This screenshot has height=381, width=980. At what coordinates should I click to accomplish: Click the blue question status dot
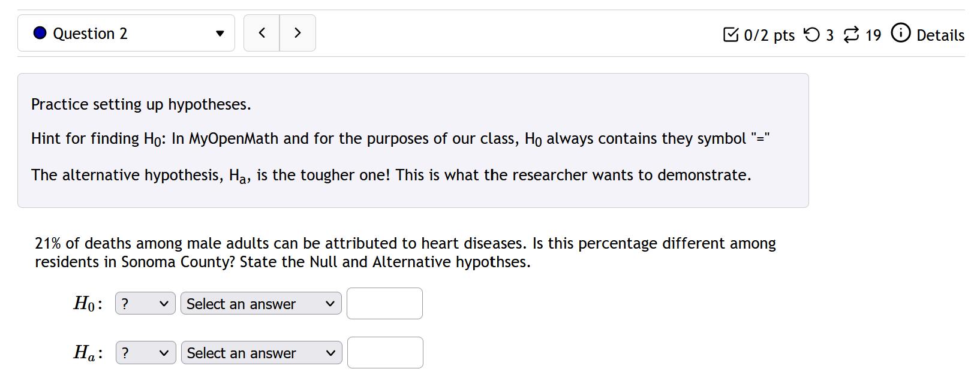pyautogui.click(x=39, y=33)
